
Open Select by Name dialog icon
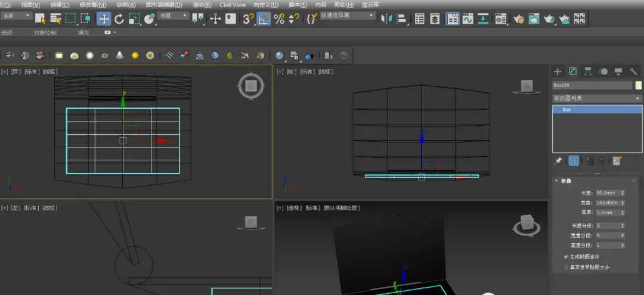coord(55,18)
